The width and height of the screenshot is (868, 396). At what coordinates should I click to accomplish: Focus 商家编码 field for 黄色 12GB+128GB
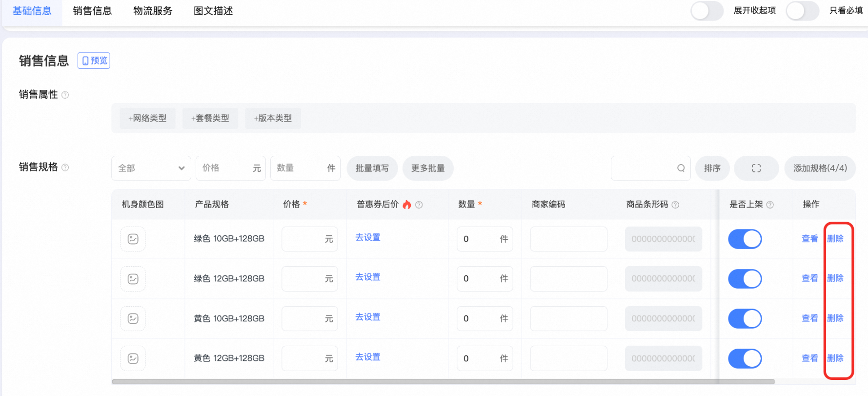569,358
